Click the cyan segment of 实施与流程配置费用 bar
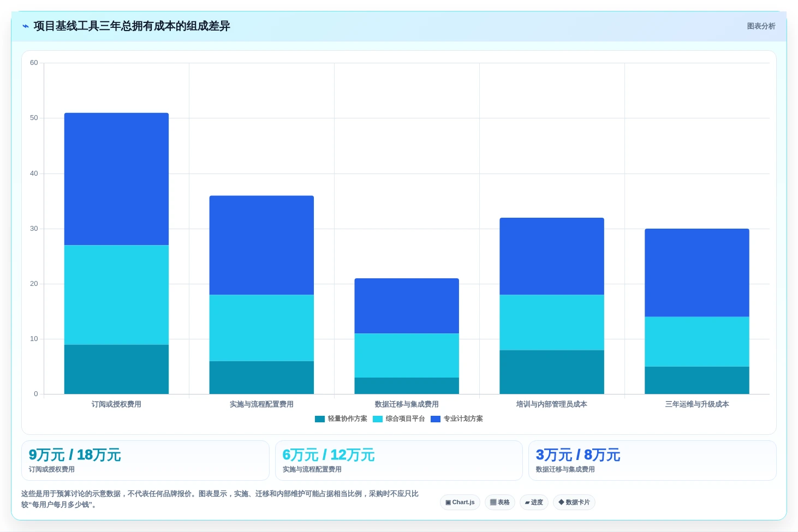Viewport: 798px width, 532px height. pyautogui.click(x=261, y=328)
